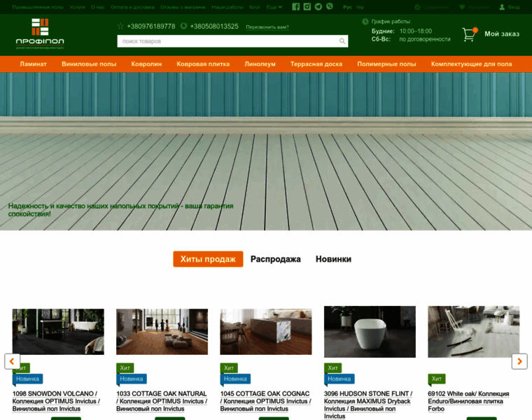The height and width of the screenshot is (420, 532).
Task: Click phone number +380508013525
Action: tap(214, 27)
